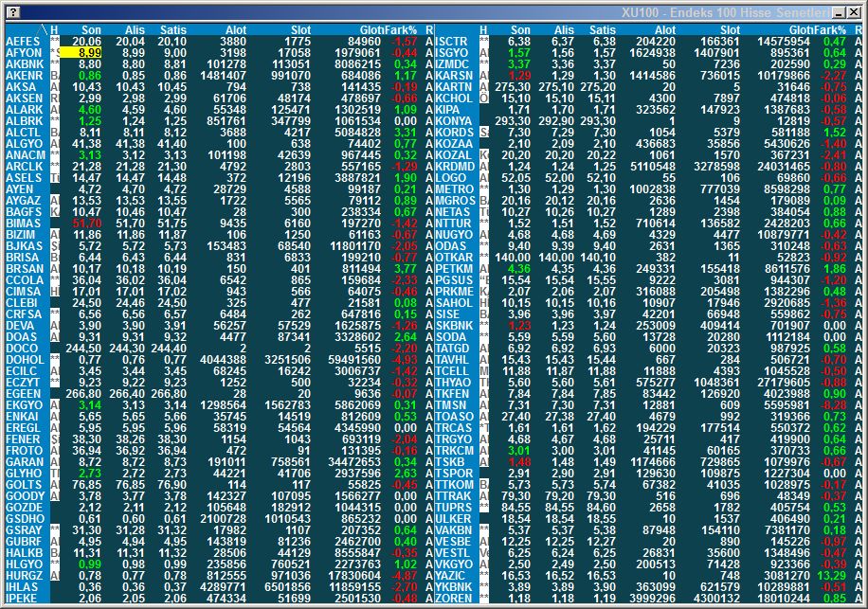Click the GSRAY ticker
Viewport: 868px width, 609px height.
[x=24, y=529]
